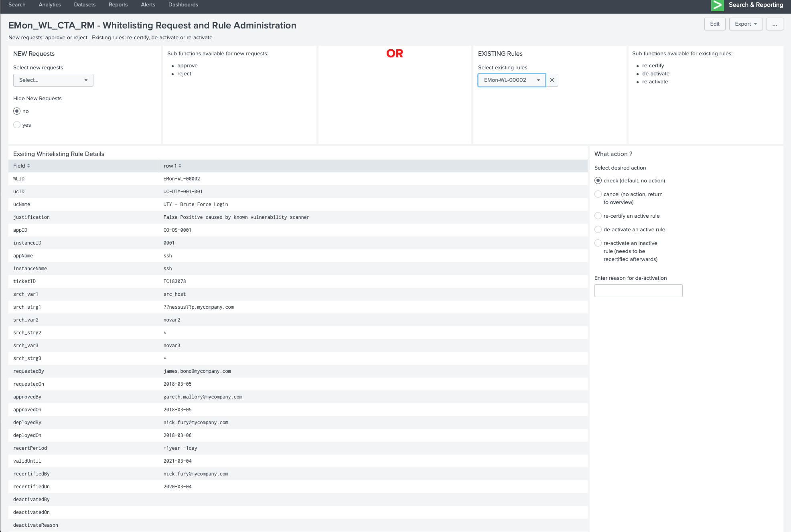Click the Edit button
This screenshot has height=532, width=791.
pos(714,24)
